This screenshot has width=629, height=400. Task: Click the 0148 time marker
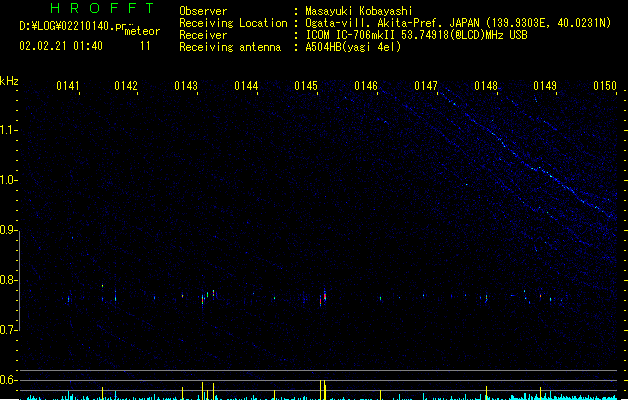click(486, 86)
